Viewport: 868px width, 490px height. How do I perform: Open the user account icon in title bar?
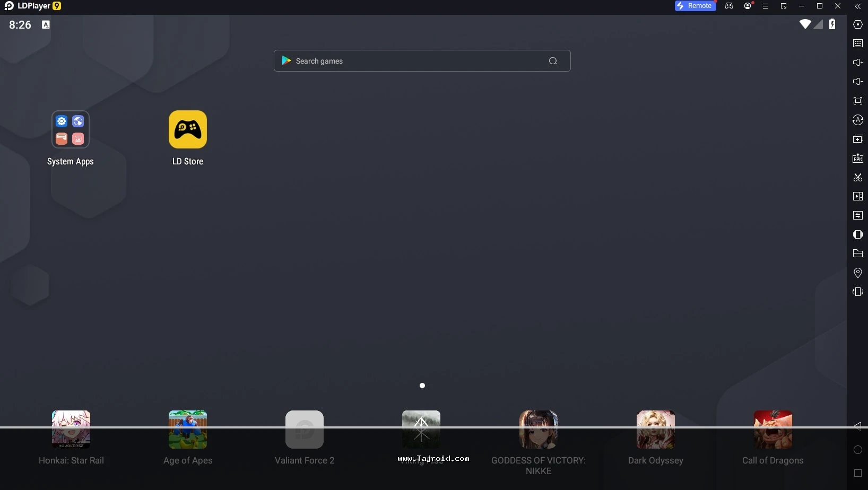tap(748, 6)
